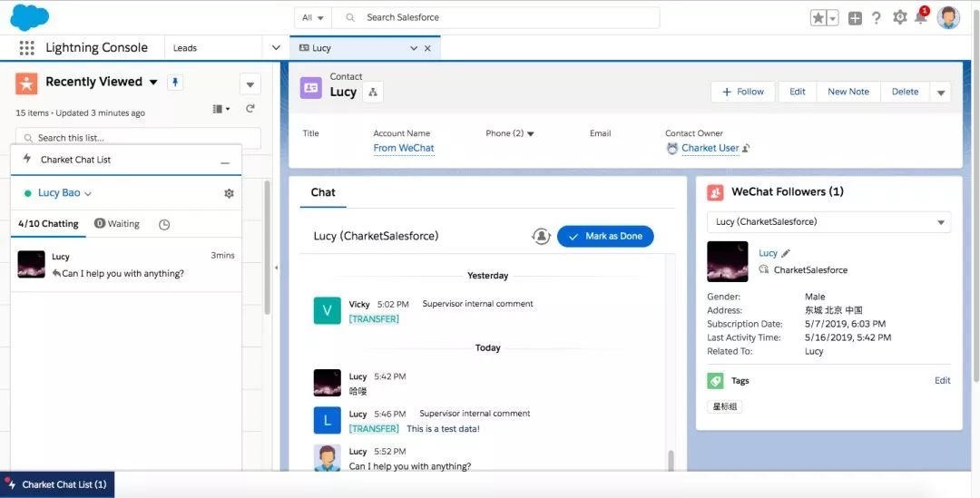Click the WeChat Followers panel icon
Image resolution: width=980 pixels, height=498 pixels.
coord(715,192)
